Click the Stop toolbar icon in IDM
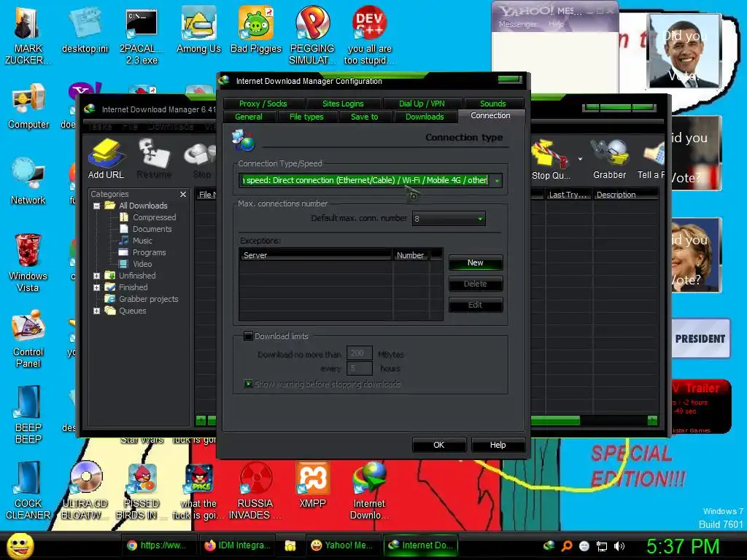 point(201,159)
